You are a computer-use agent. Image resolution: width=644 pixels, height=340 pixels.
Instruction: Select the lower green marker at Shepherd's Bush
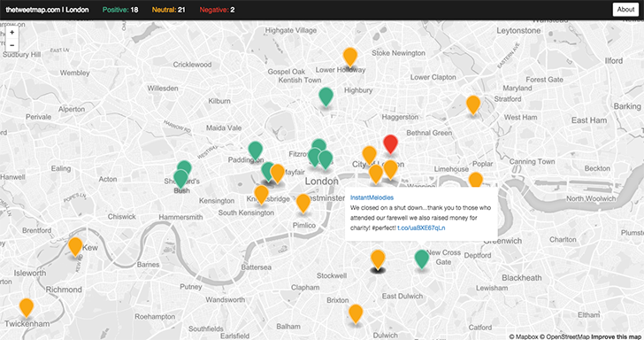(180, 180)
